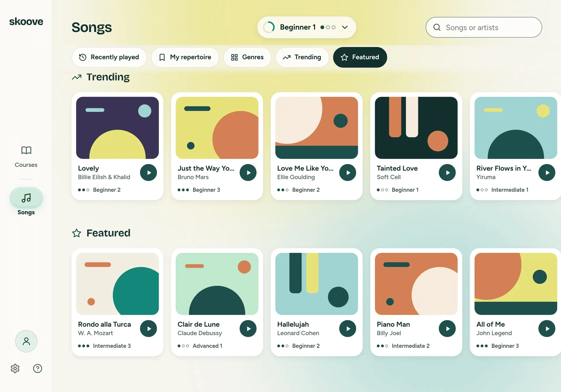561x392 pixels.
Task: Open the Rondo alla Turca artwork
Action: [x=117, y=284]
